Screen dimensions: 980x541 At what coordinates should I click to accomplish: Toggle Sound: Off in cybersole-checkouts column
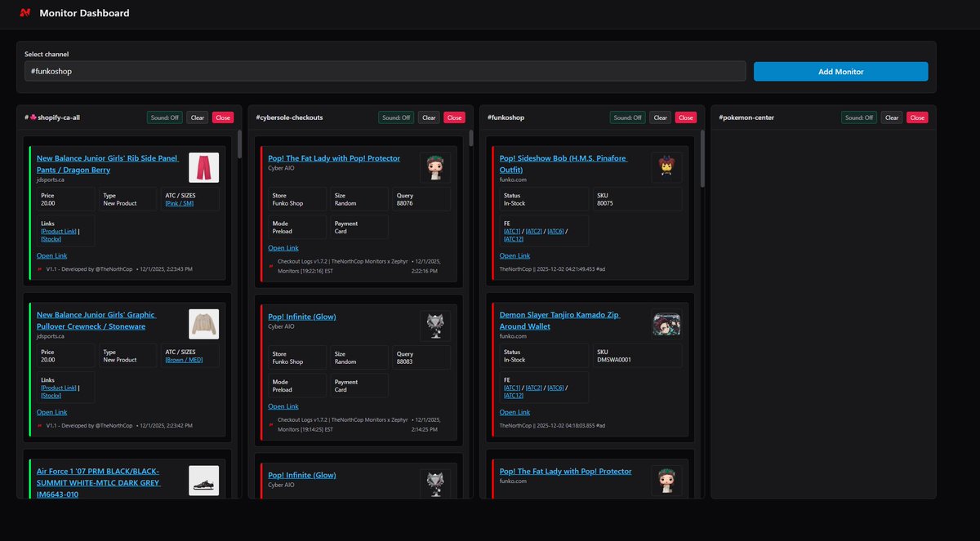[396, 118]
